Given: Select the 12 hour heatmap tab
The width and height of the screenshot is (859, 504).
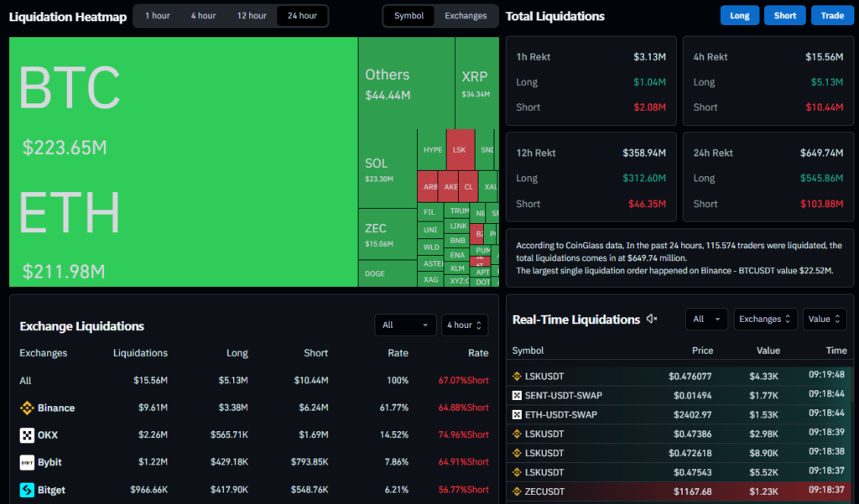Looking at the screenshot, I should (252, 16).
